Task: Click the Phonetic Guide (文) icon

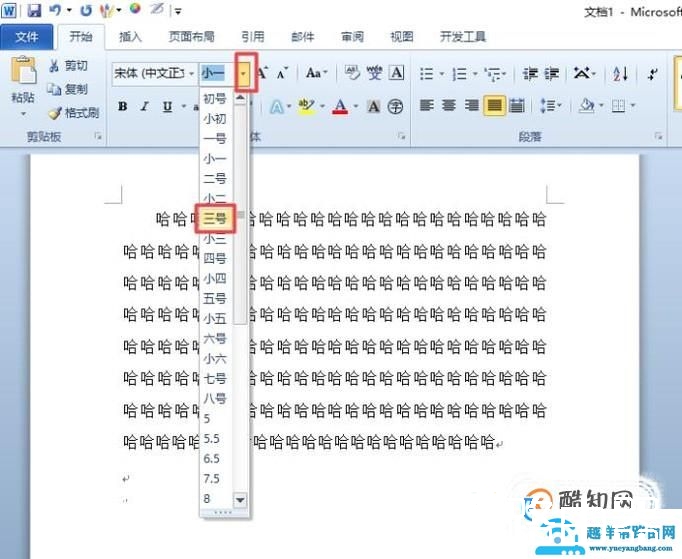Action: 374,73
